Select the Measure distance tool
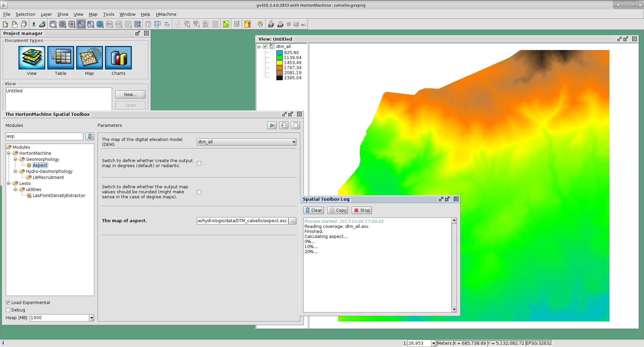The width and height of the screenshot is (644, 347). point(167,24)
